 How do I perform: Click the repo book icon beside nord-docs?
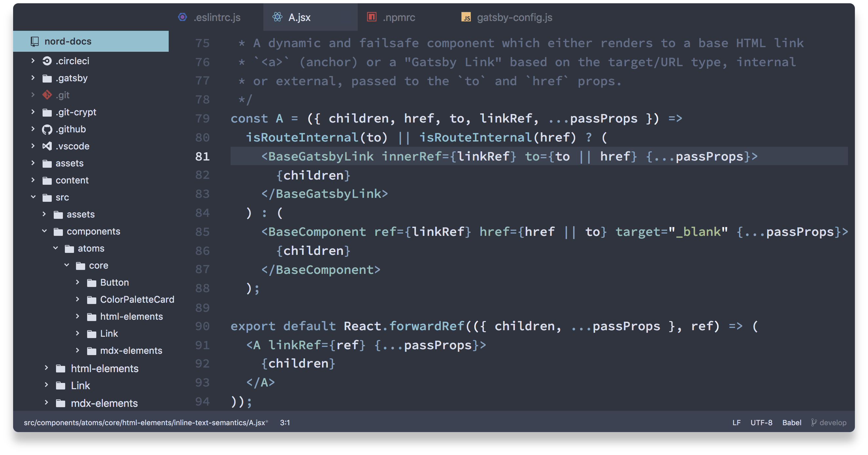pyautogui.click(x=35, y=42)
